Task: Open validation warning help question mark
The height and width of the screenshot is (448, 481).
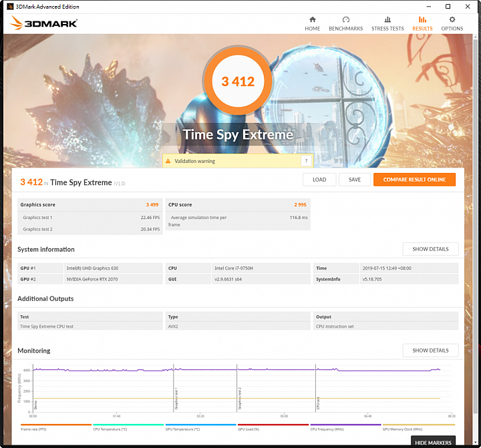Action: (306, 161)
